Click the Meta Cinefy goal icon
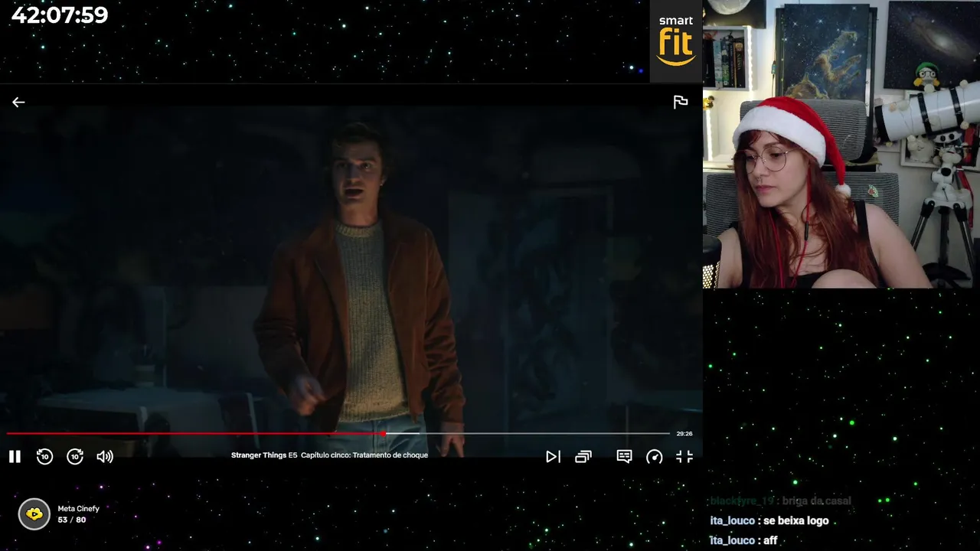980x551 pixels. click(x=34, y=514)
